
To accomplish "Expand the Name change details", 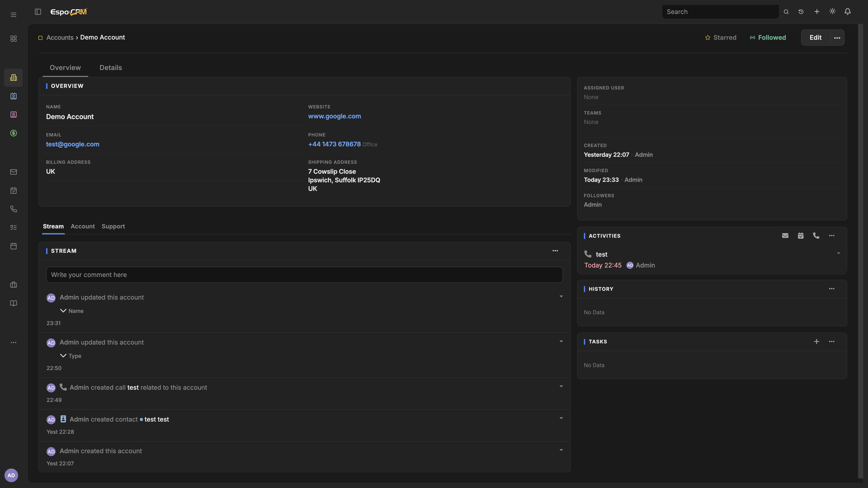I will [x=63, y=310].
